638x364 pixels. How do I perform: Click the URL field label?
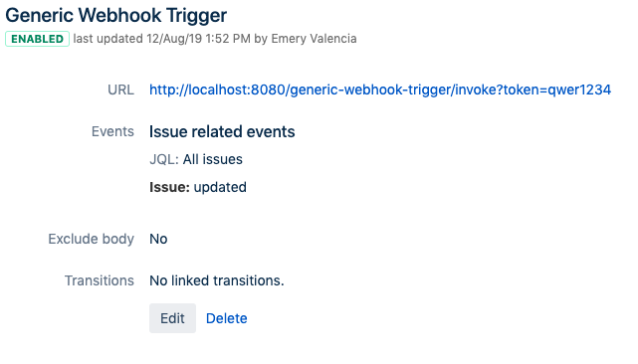point(120,90)
